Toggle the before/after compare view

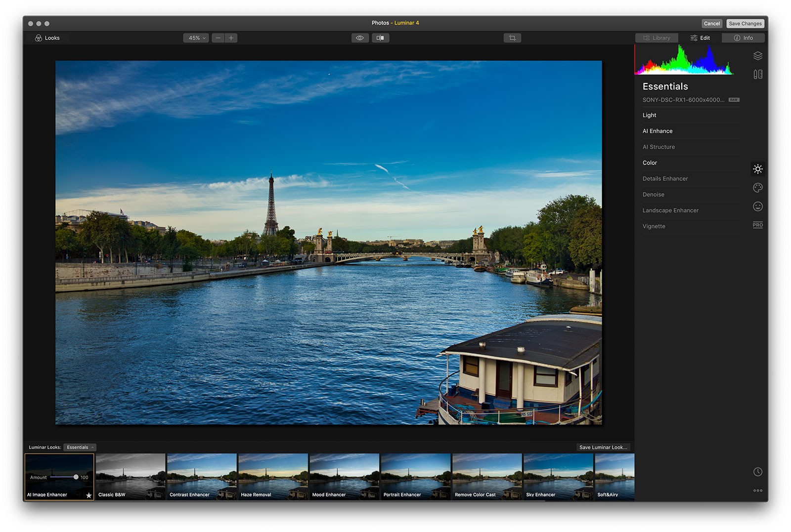click(x=380, y=38)
